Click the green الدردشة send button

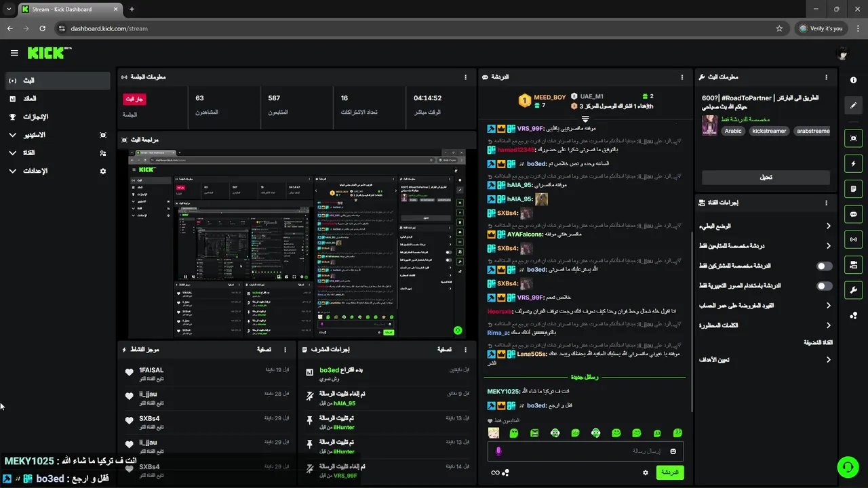[x=669, y=472]
